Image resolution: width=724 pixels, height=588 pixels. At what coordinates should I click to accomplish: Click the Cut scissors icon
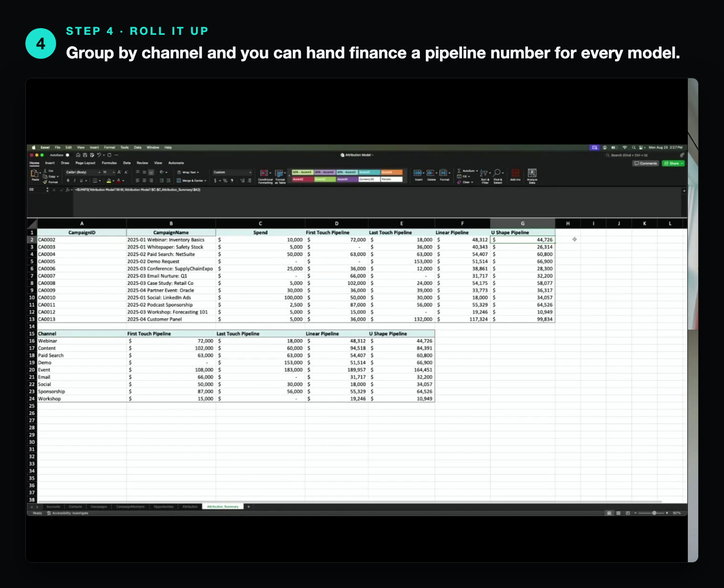(45, 171)
